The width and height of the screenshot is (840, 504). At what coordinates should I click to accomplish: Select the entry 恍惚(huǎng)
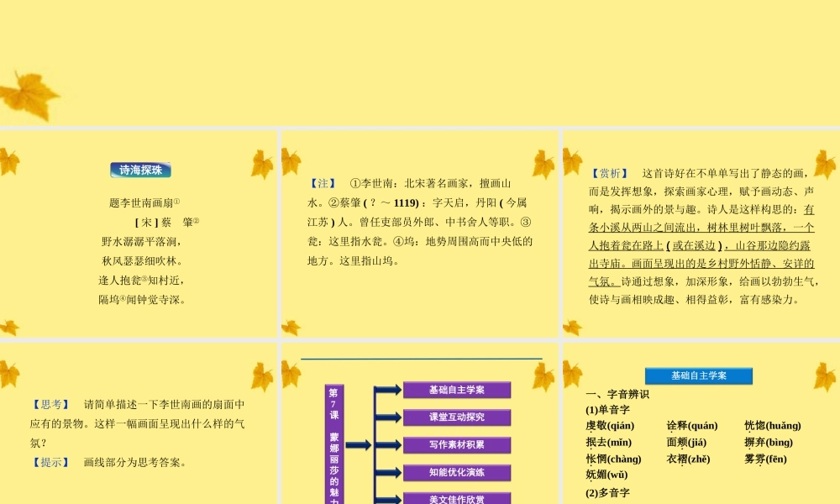773,427
